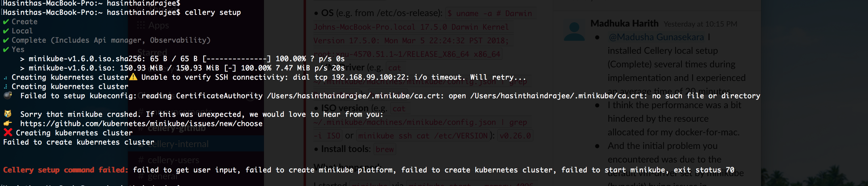Click 'Yesterday at 10:15 PM' message timestamp
Image resolution: width=868 pixels, height=186 pixels.
(x=700, y=24)
